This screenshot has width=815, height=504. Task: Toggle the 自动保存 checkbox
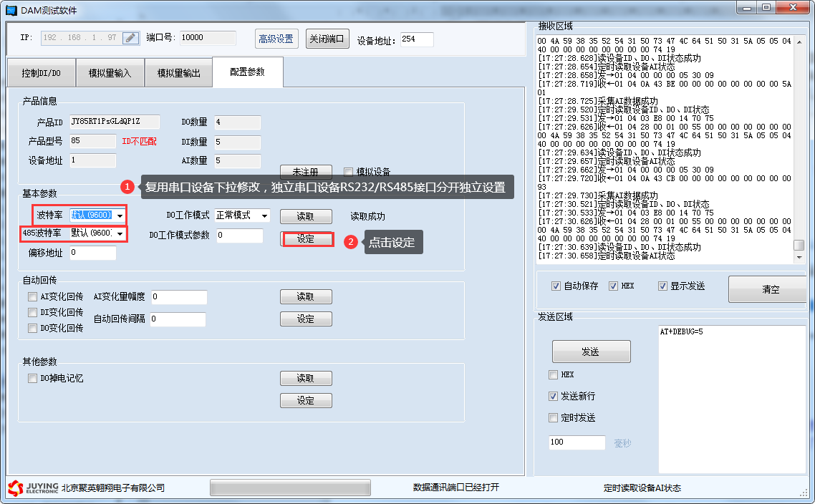coord(556,286)
